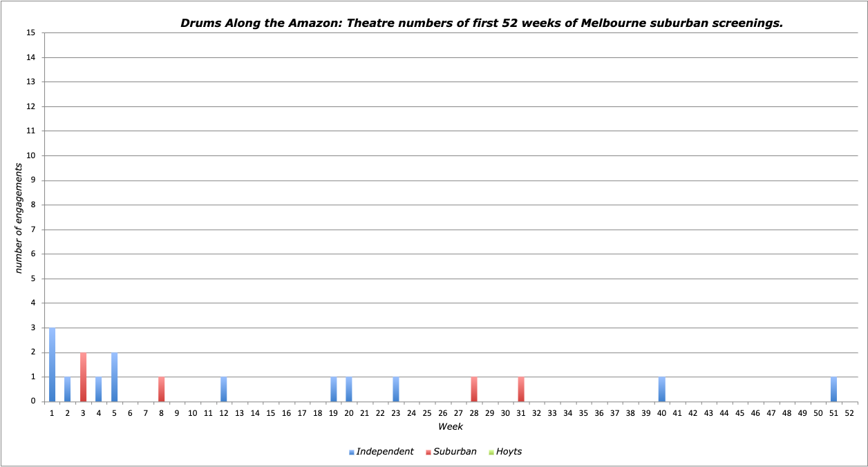Click the red bar at week 28
Image resolution: width=868 pixels, height=467 pixels.
[474, 390]
